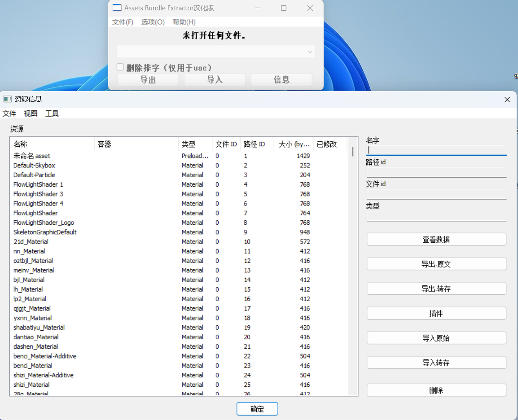Open the 帮助(H) menu
518x420 pixels.
184,22
